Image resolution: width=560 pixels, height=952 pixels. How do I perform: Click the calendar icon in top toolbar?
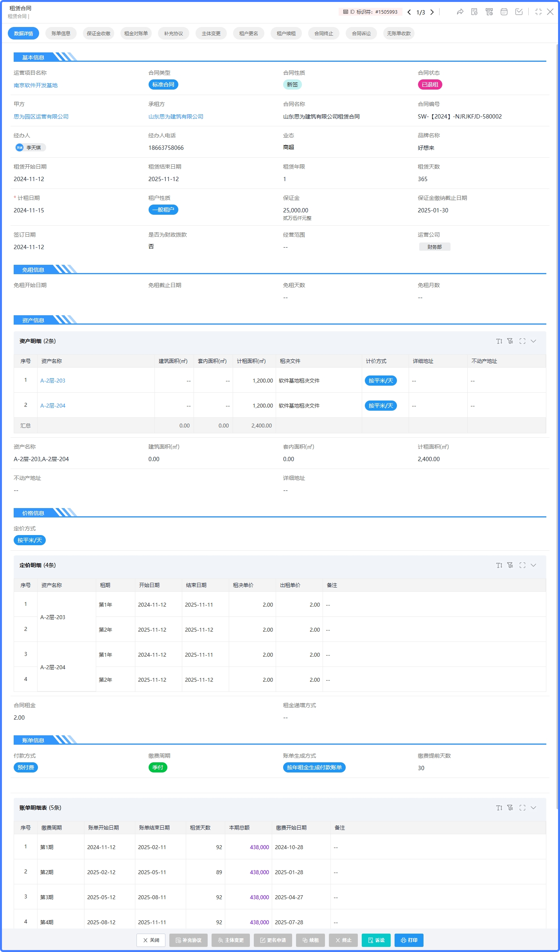[x=504, y=12]
